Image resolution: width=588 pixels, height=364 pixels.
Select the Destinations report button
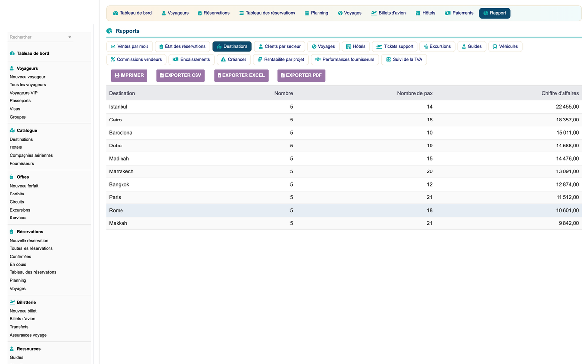(232, 47)
